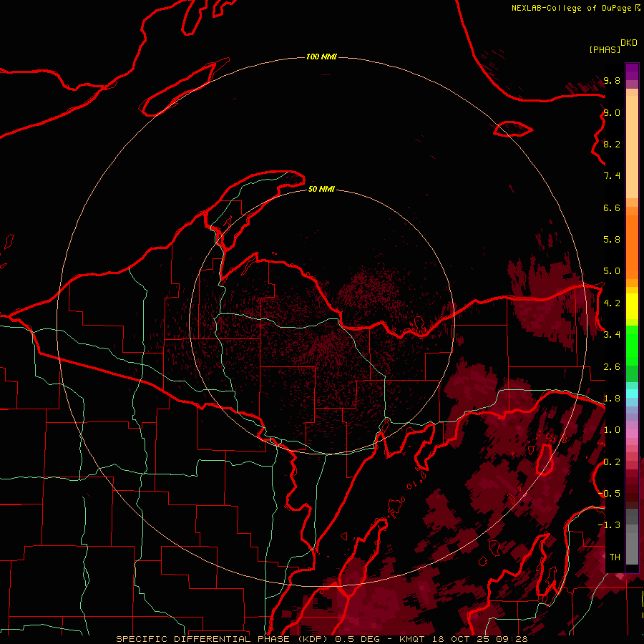This screenshot has width=644, height=644.
Task: Click the TH threshold label on scale
Action: [615, 557]
